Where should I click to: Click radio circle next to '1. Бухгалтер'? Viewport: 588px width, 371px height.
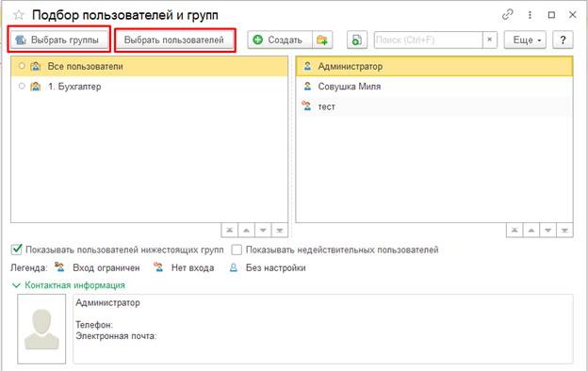pos(22,87)
